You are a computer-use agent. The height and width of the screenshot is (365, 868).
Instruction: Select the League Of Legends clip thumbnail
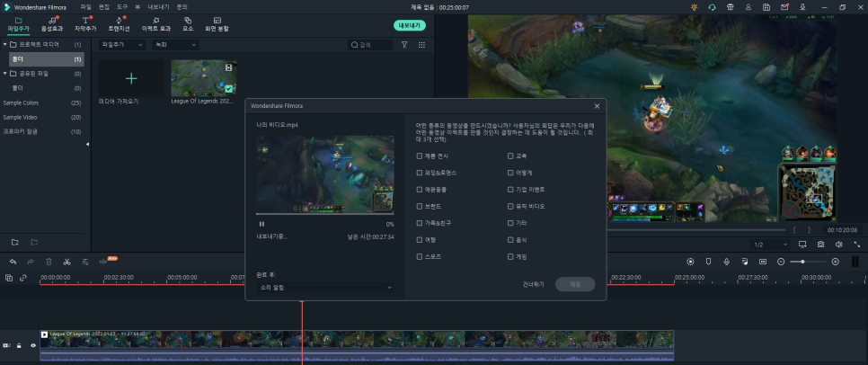(204, 78)
